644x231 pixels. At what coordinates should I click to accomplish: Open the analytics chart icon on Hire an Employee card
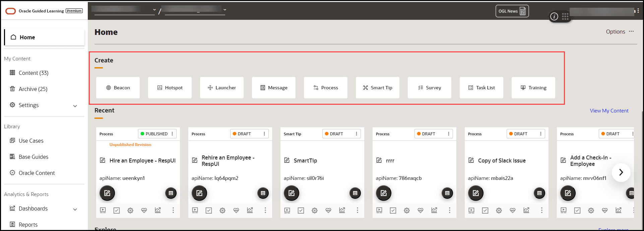pyautogui.click(x=158, y=210)
